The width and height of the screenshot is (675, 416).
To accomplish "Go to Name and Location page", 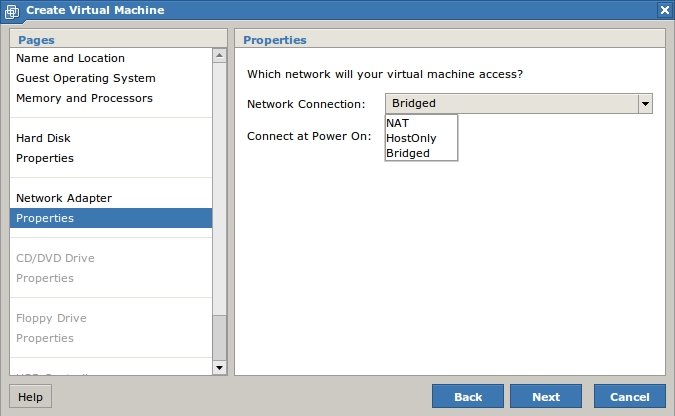I will (111, 58).
